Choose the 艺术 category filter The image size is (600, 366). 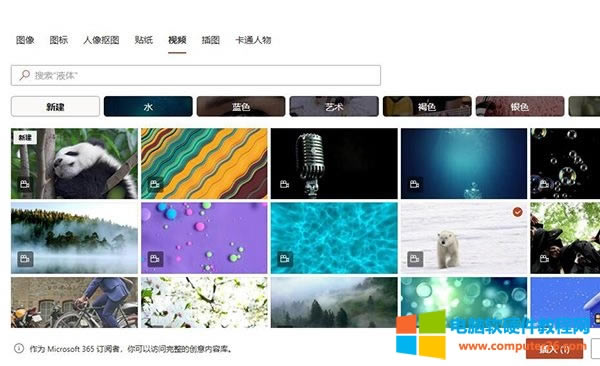coord(334,106)
